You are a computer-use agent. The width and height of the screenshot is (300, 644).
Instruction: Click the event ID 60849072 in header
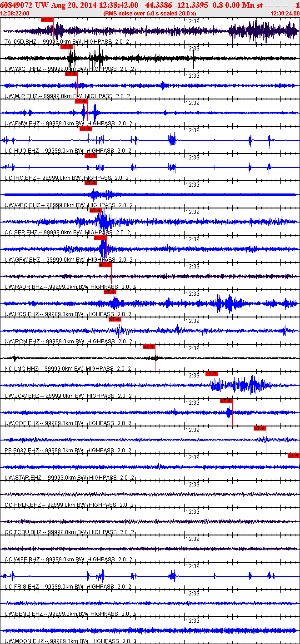pos(16,5)
